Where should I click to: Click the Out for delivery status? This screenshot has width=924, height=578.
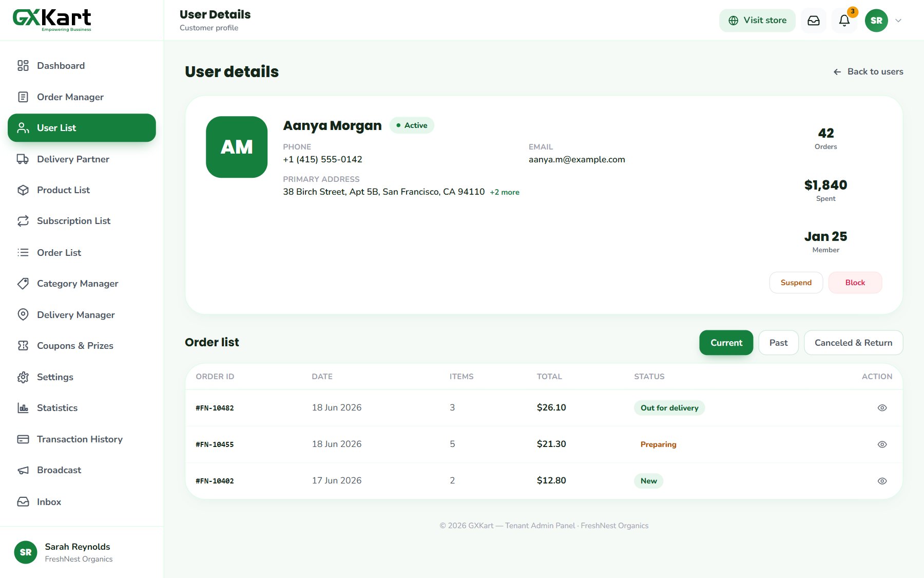click(669, 408)
